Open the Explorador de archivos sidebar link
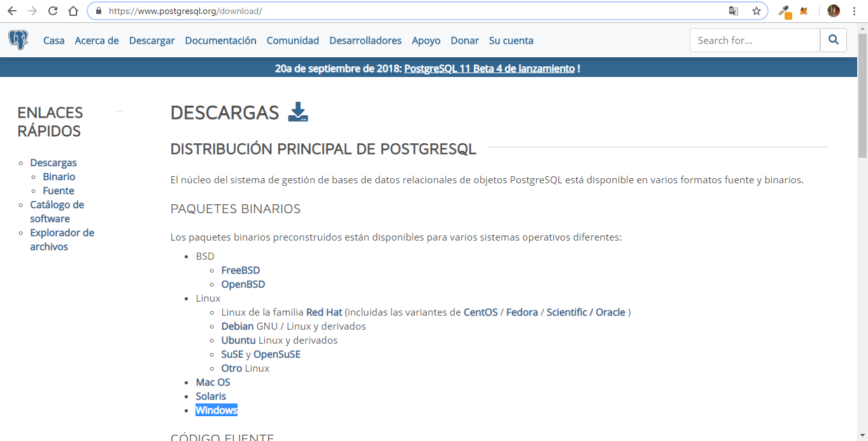Image resolution: width=868 pixels, height=441 pixels. (x=62, y=240)
